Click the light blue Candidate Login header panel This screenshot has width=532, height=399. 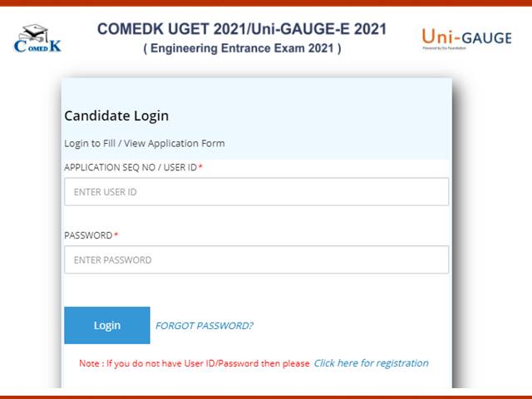(257, 119)
